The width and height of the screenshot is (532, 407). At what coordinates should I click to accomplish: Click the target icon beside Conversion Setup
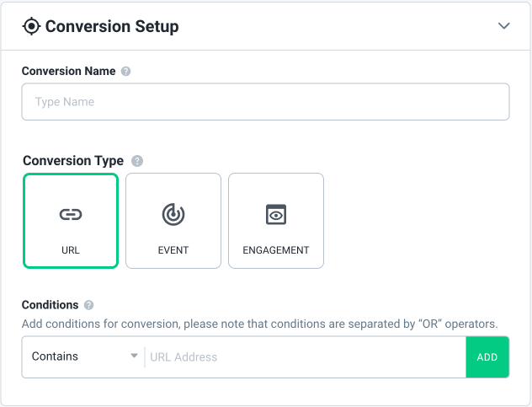pos(31,26)
